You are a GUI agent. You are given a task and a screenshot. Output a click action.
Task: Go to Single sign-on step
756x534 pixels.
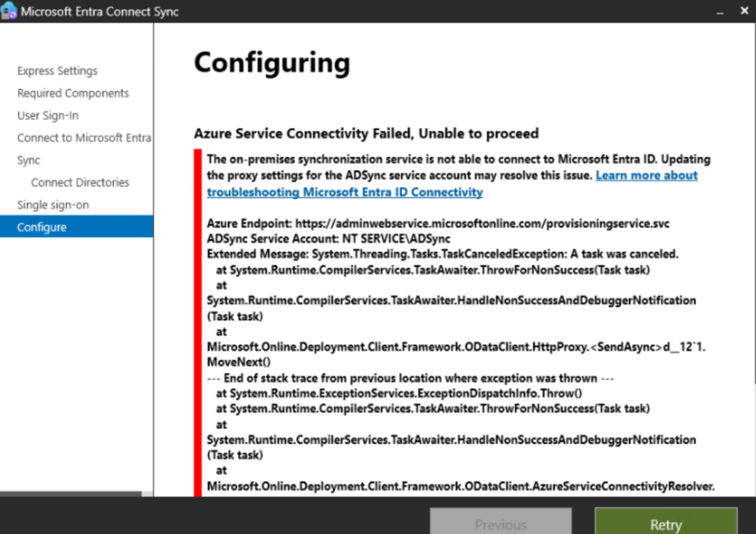(x=53, y=205)
